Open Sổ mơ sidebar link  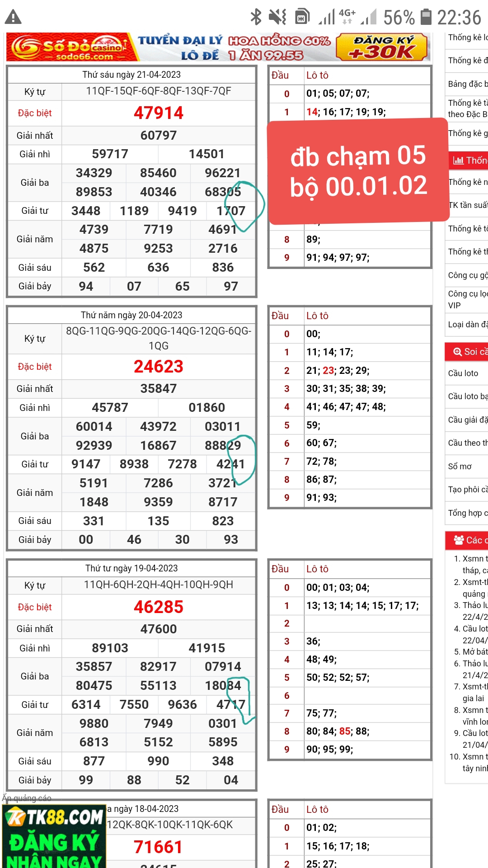pos(460,466)
